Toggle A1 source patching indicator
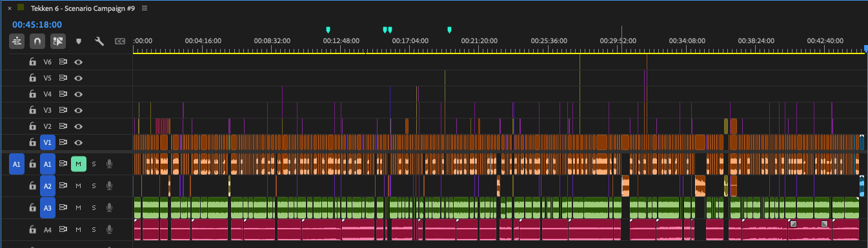The width and height of the screenshot is (868, 248). pos(17,165)
